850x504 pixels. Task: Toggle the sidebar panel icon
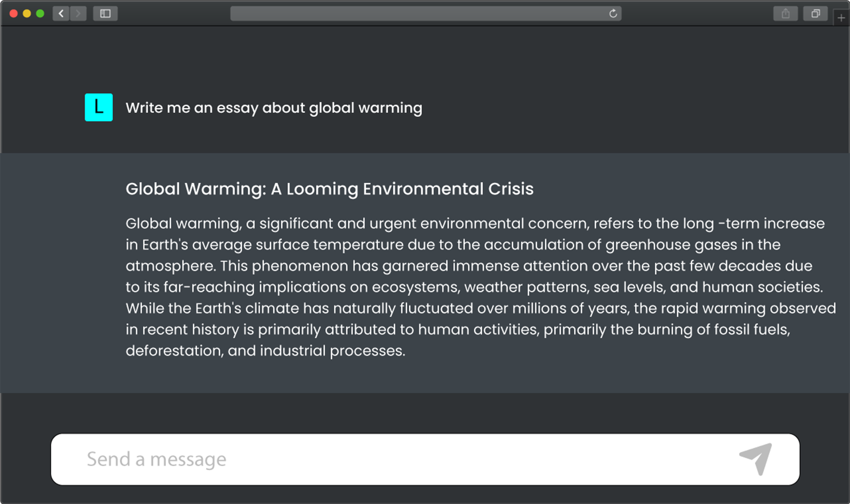105,14
